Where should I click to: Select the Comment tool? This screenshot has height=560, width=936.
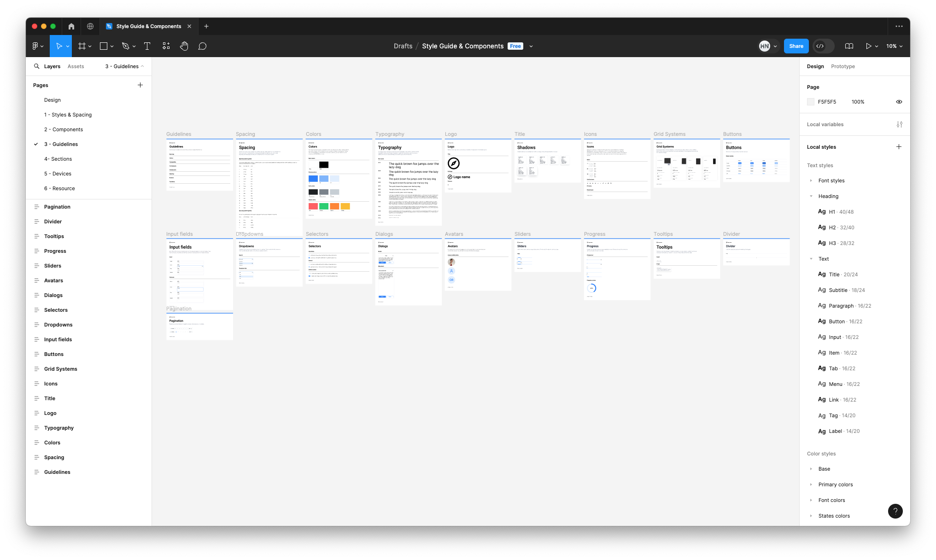click(202, 46)
